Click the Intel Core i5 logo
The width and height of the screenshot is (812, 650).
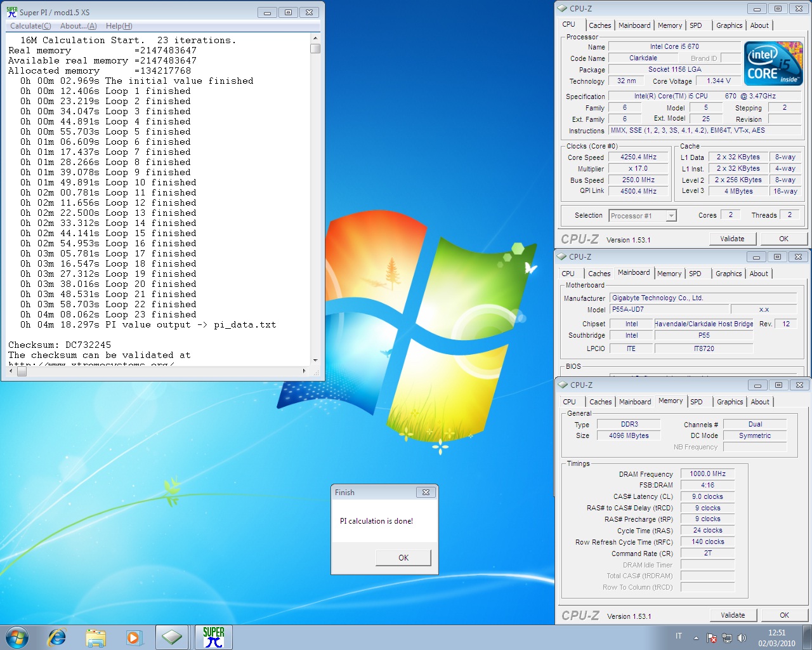tap(773, 63)
